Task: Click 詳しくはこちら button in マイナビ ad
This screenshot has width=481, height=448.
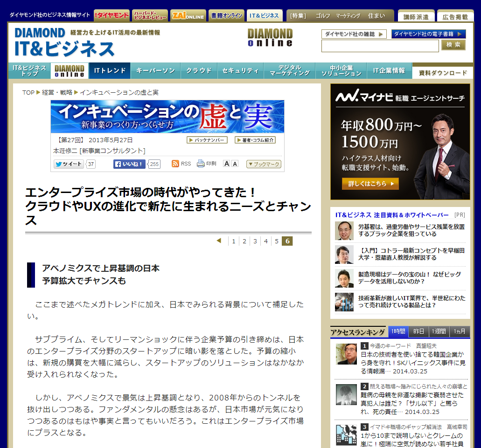Action: point(370,184)
